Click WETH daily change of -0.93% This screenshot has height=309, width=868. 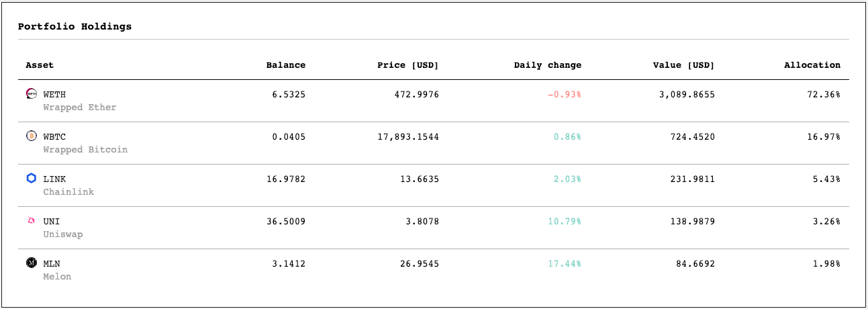(x=565, y=94)
